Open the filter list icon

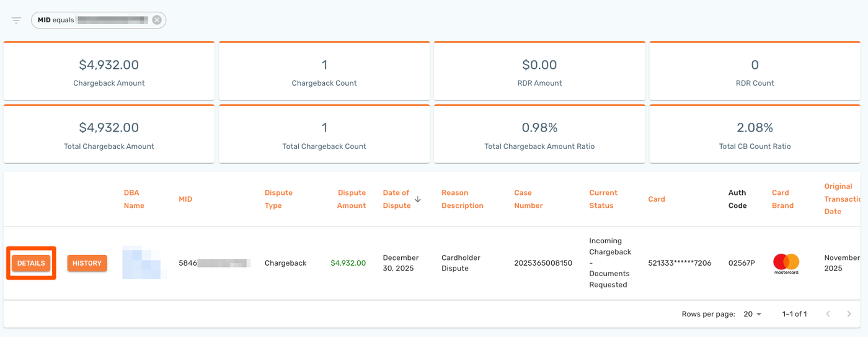pyautogui.click(x=17, y=20)
